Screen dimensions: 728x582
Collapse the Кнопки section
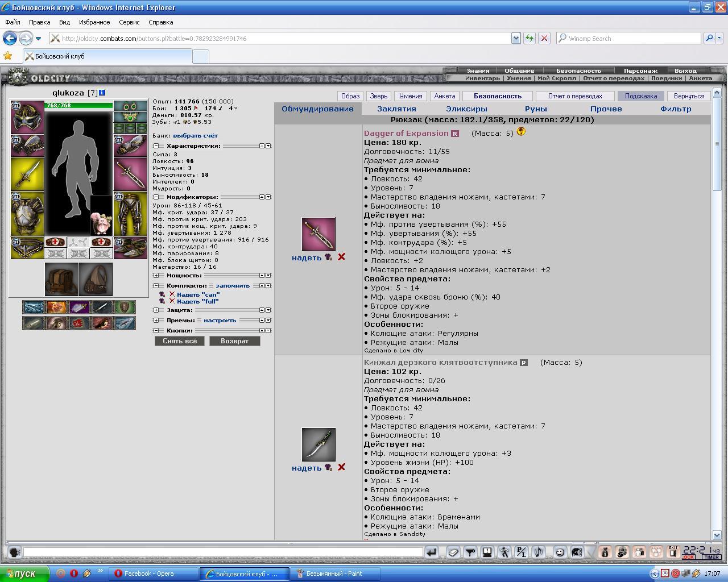[x=155, y=330]
